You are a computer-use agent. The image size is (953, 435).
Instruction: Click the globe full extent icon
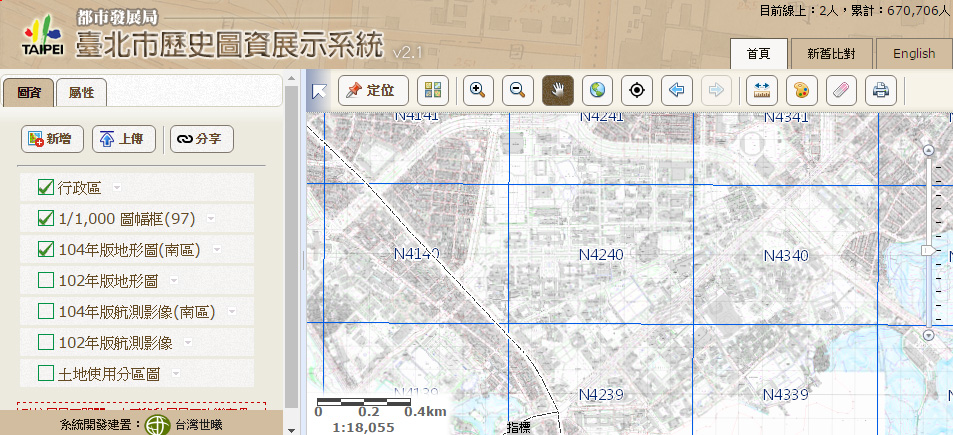pos(598,91)
